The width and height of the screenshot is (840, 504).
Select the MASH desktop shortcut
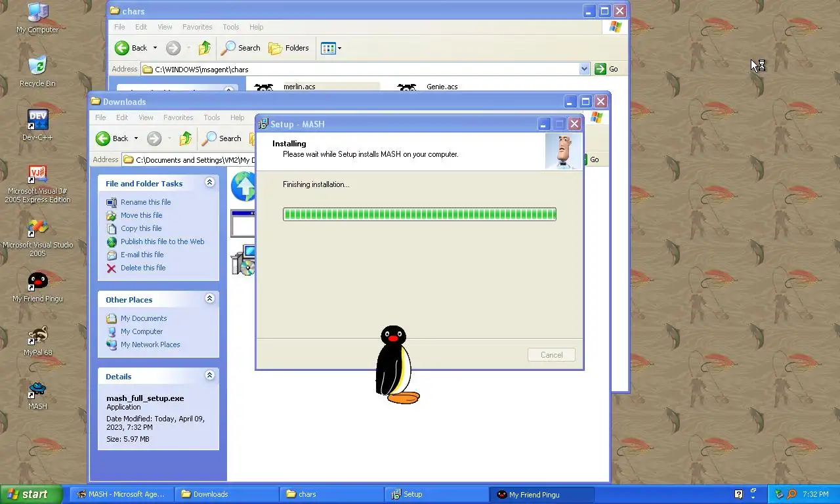37,394
